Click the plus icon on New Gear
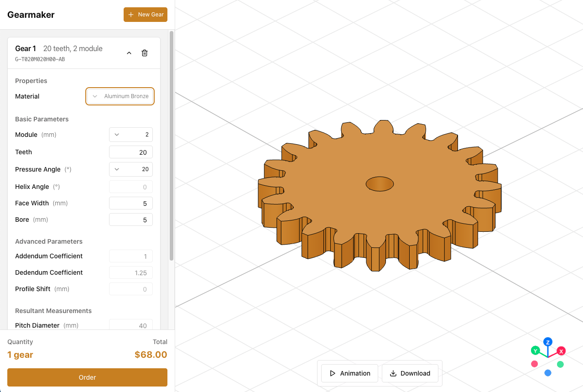Screen dimensions: 583x392 click(131, 15)
